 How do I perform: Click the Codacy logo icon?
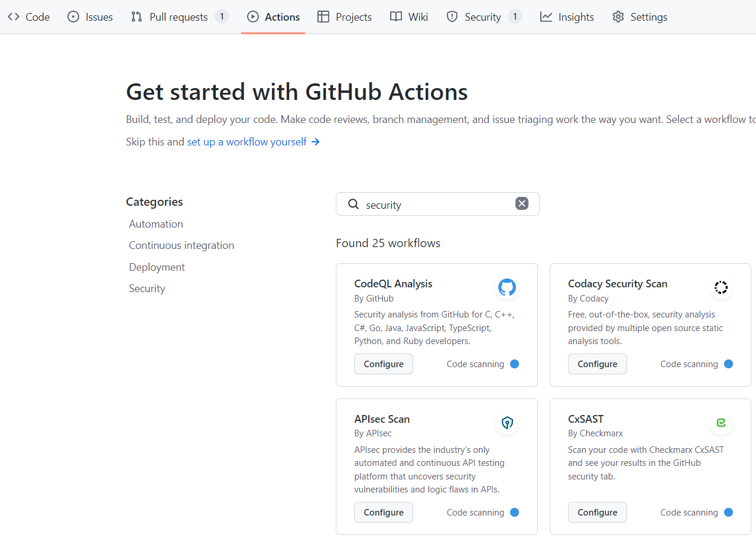721,287
